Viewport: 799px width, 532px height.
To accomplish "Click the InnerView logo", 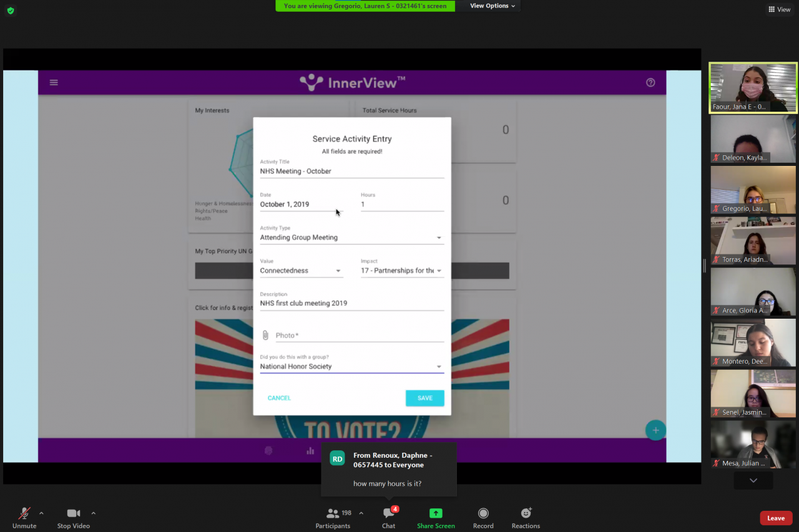I will (x=352, y=82).
